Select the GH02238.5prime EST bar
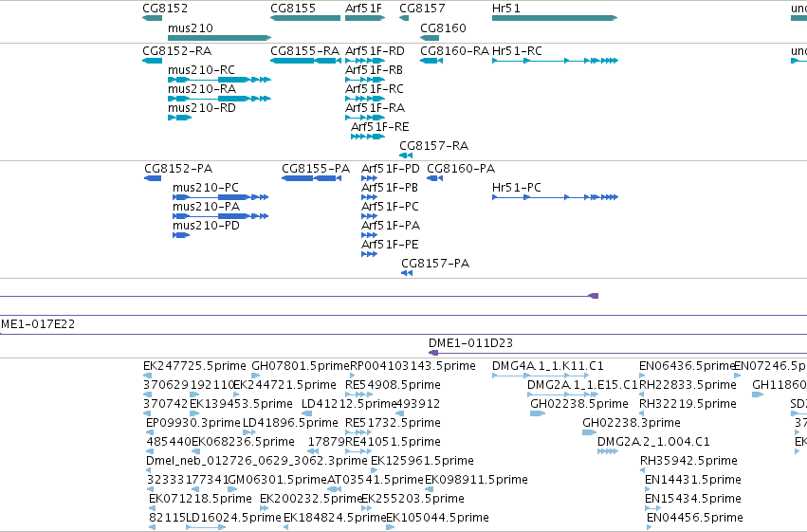Viewport: 807px width, 532px height. tap(538, 413)
